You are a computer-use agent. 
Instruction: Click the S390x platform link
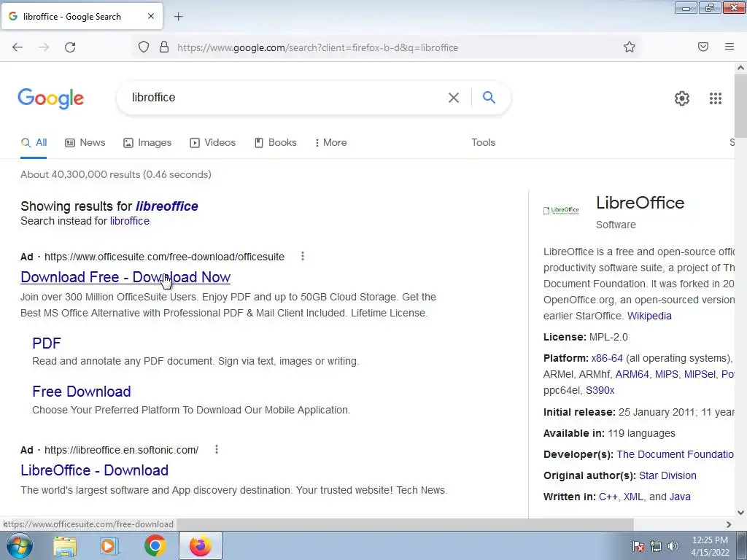[600, 391]
